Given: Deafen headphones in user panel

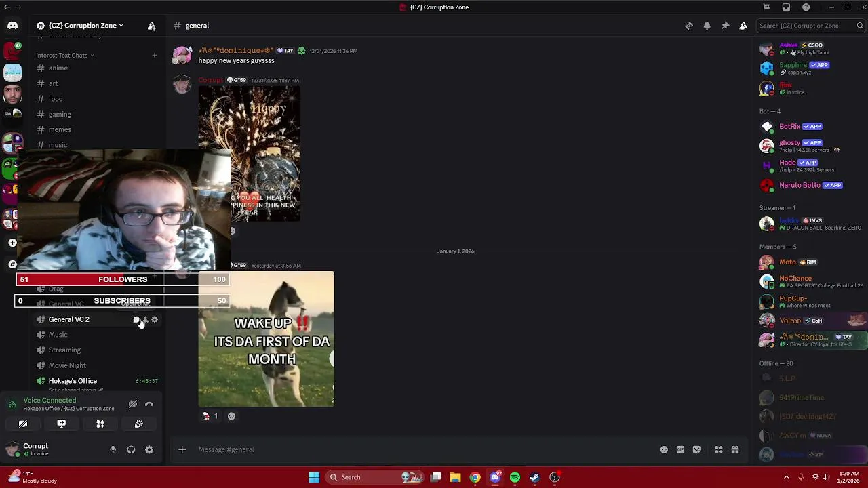Looking at the screenshot, I should [x=131, y=449].
